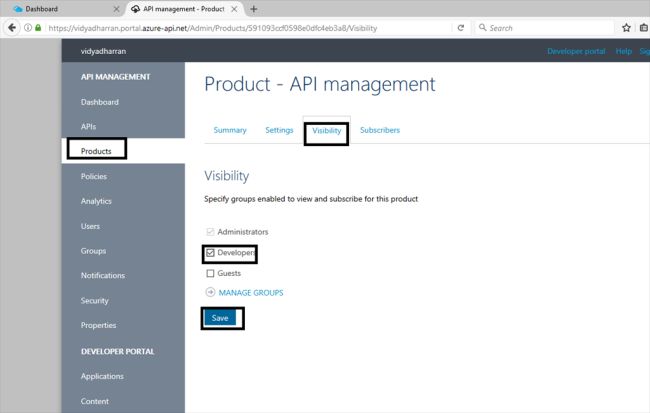This screenshot has height=413, width=650.
Task: Close the API management browser tab
Action: coord(234,9)
